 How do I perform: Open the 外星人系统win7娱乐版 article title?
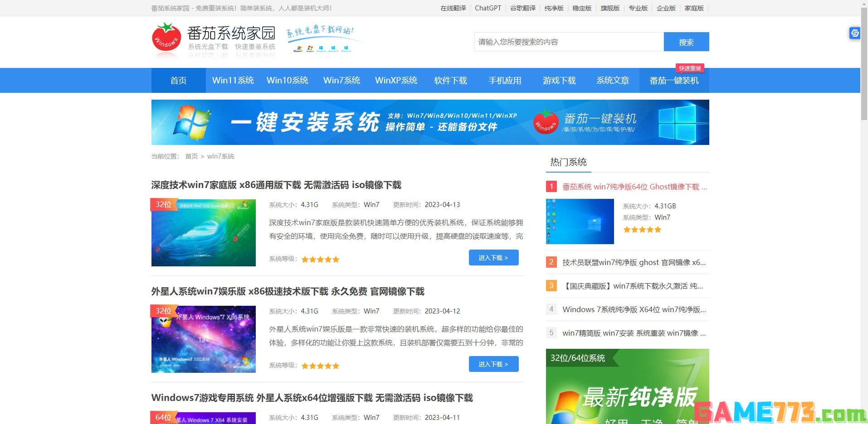point(288,291)
